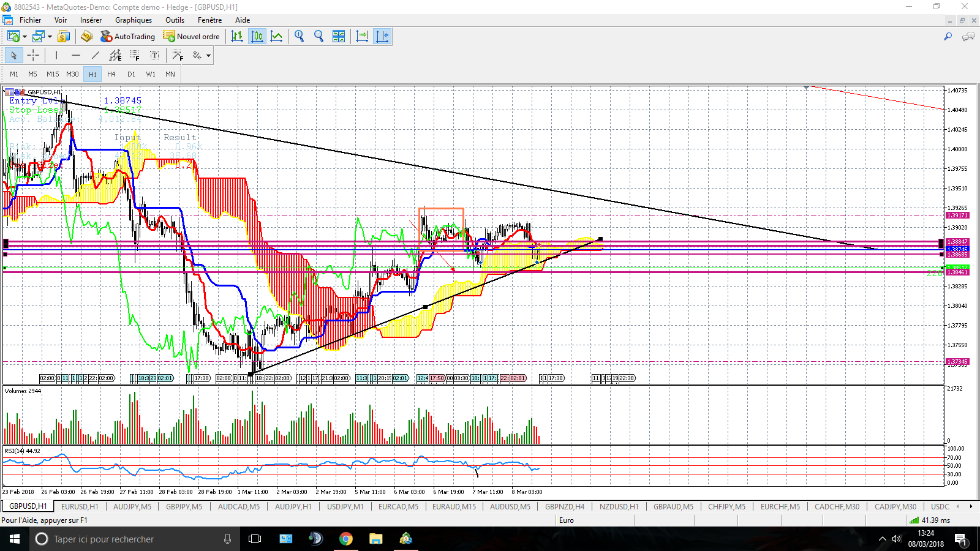Tile chart windows with grid icon
The height and width of the screenshot is (551, 980).
(339, 37)
